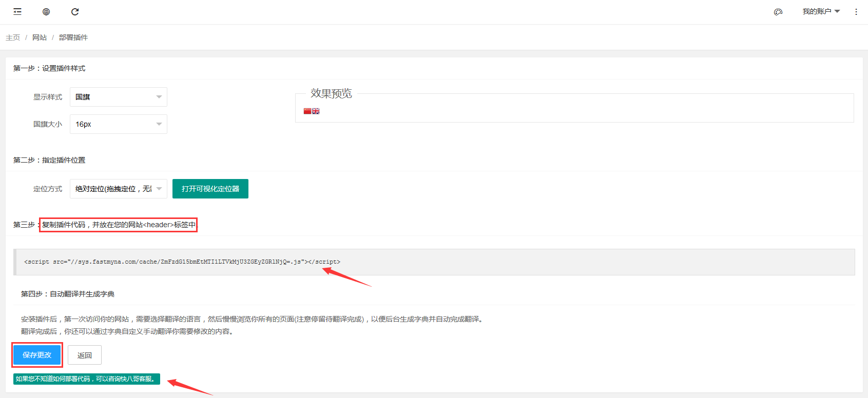868x398 pixels.
Task: Go to 主页 in the breadcrumb
Action: 13,37
